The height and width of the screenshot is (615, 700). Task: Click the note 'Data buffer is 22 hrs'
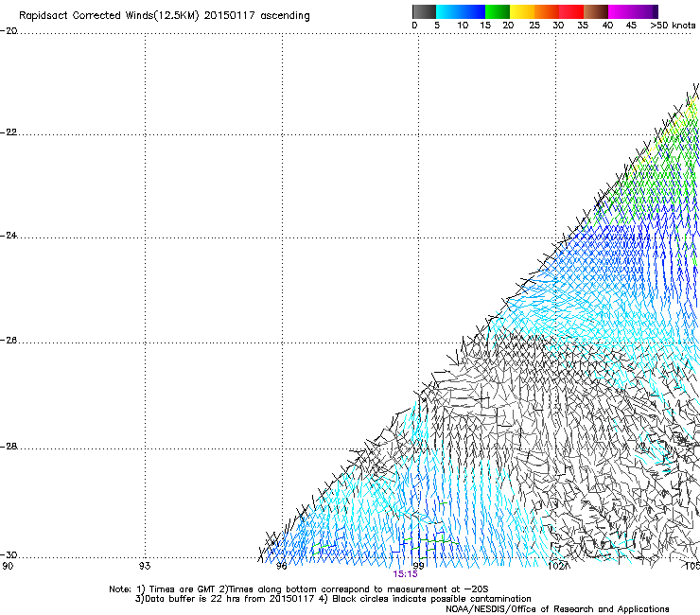(x=194, y=599)
